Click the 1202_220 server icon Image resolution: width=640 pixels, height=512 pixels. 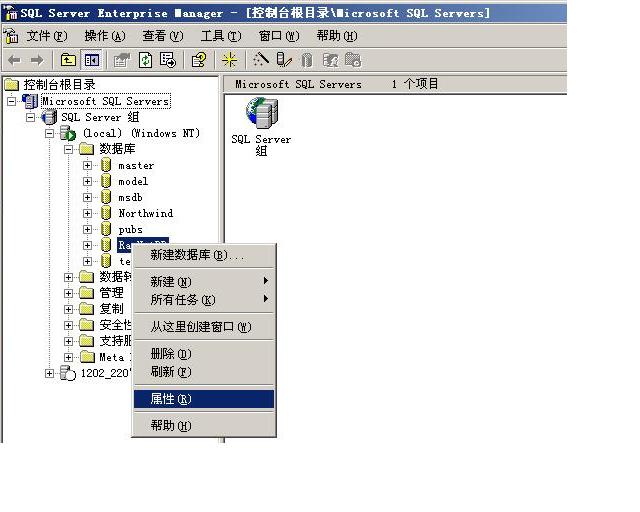point(68,373)
